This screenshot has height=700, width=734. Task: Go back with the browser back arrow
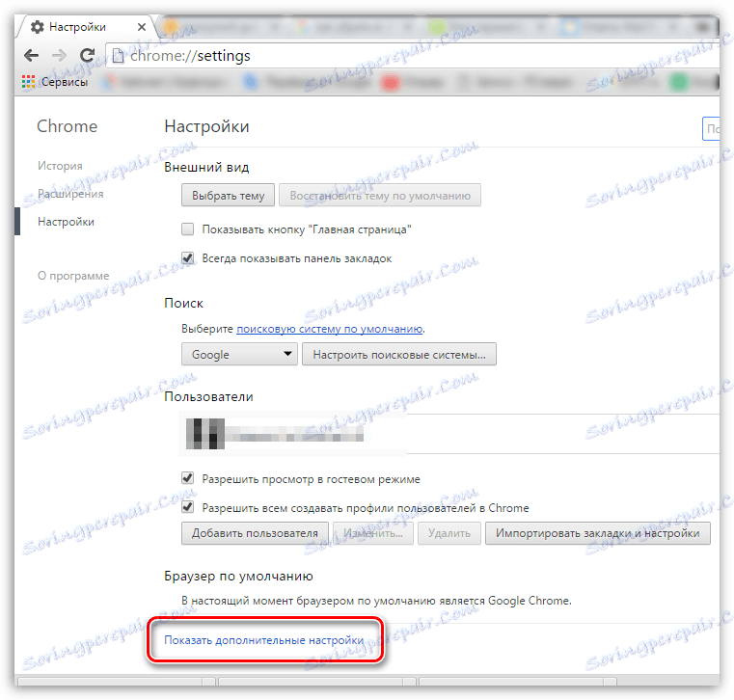pyautogui.click(x=32, y=56)
